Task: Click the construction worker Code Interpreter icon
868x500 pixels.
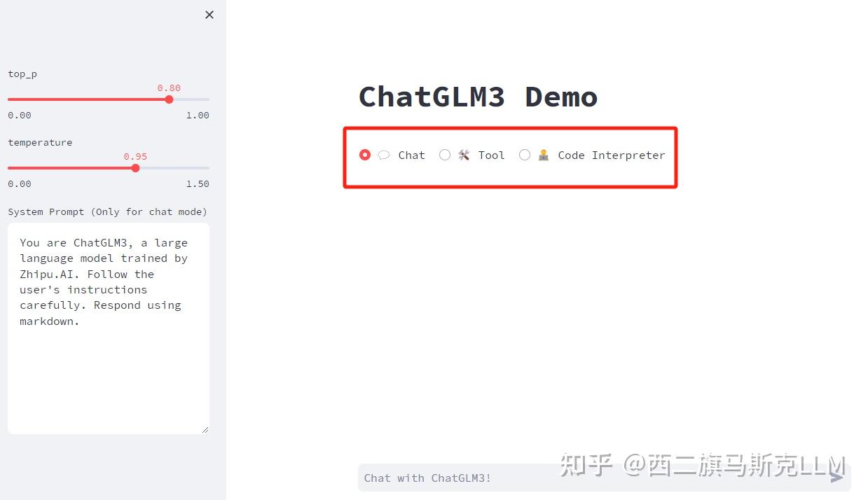Action: click(544, 155)
